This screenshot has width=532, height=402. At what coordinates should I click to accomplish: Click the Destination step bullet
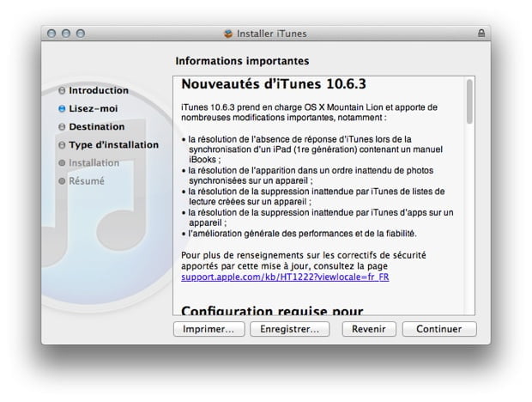(x=62, y=126)
